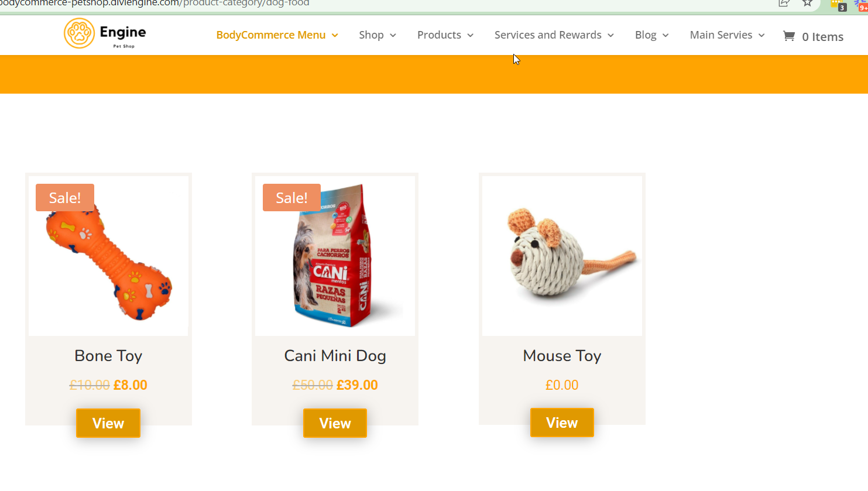Click the Sale! badge on Cani Mini Dog
The height and width of the screenshot is (491, 868).
click(x=291, y=197)
